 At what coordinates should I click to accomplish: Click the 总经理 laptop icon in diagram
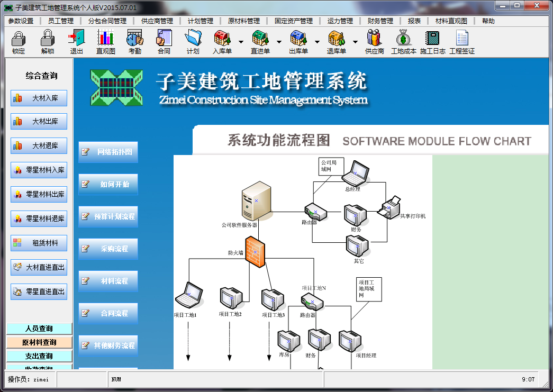coord(355,174)
